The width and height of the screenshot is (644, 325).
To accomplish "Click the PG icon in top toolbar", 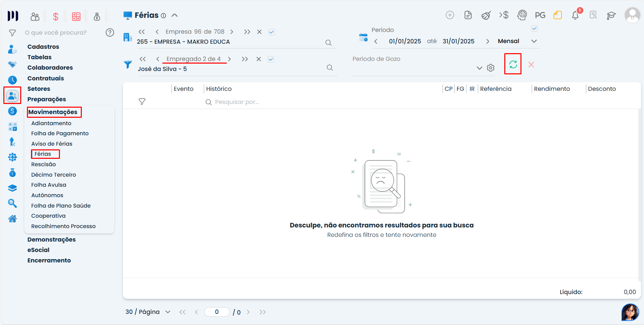I will point(540,15).
